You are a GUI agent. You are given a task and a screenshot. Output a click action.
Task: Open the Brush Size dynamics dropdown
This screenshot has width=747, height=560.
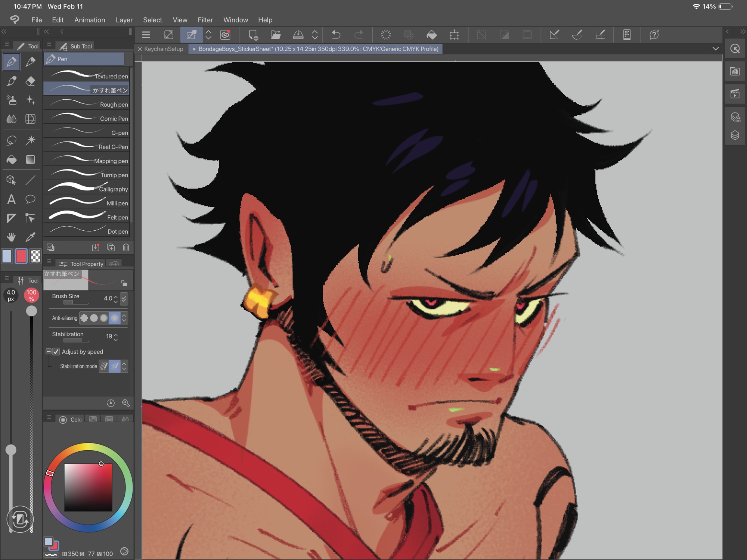tap(124, 298)
